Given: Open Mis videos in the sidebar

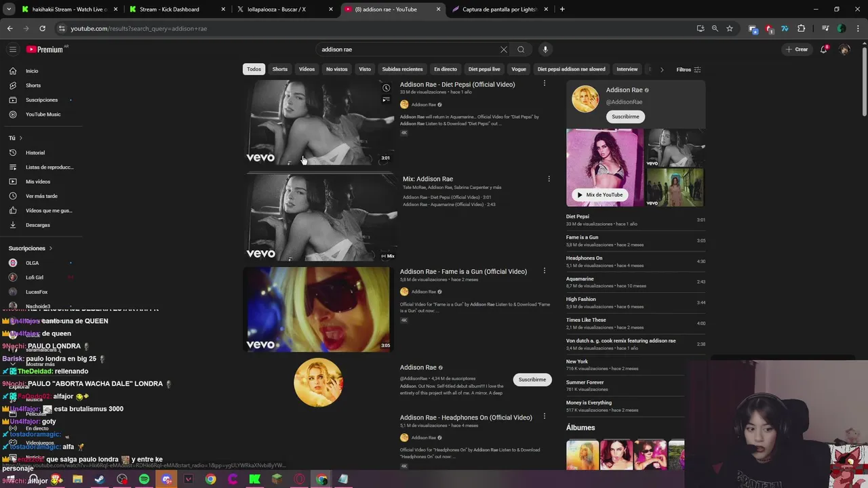Looking at the screenshot, I should pos(41,182).
